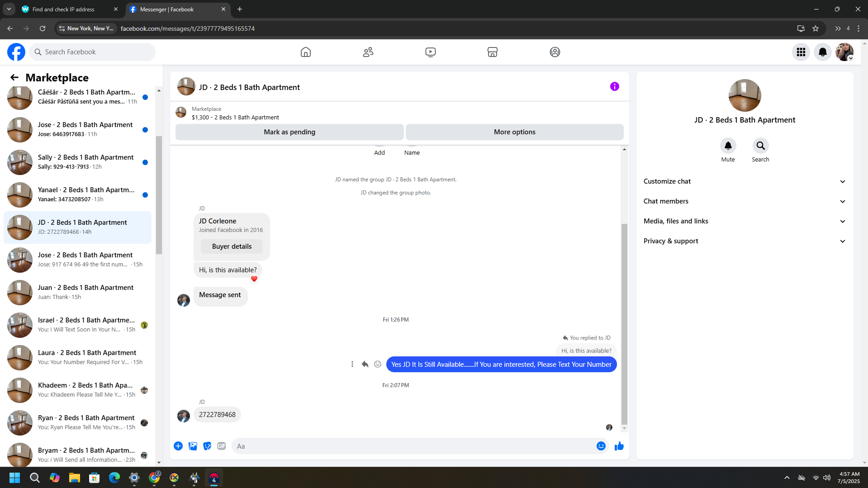
Task: Open the Facebook menu grid icon
Action: tap(801, 52)
